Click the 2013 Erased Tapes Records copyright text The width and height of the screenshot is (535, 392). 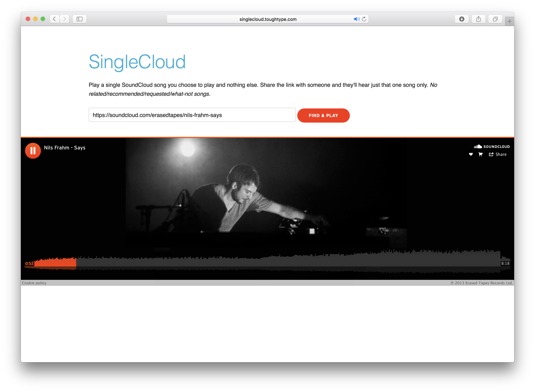click(482, 283)
